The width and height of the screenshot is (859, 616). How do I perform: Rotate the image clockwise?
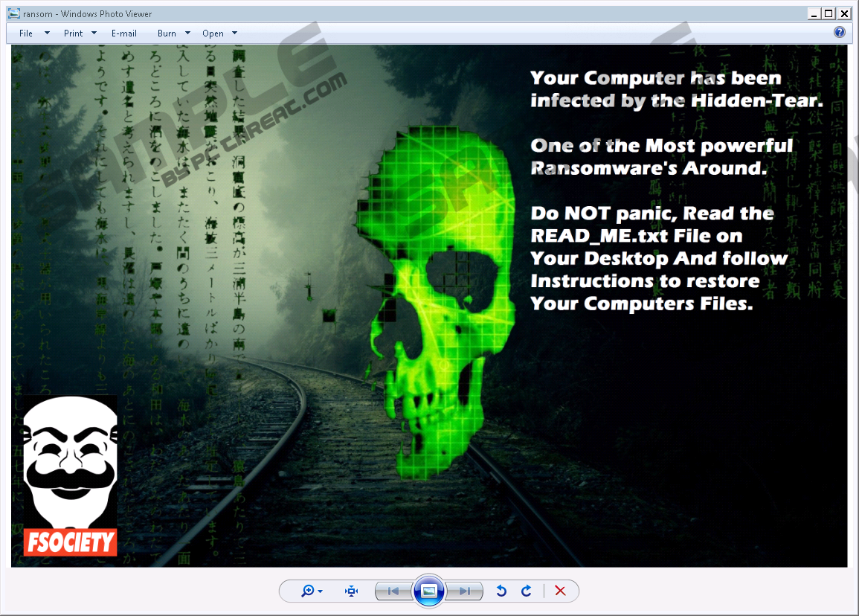click(527, 591)
